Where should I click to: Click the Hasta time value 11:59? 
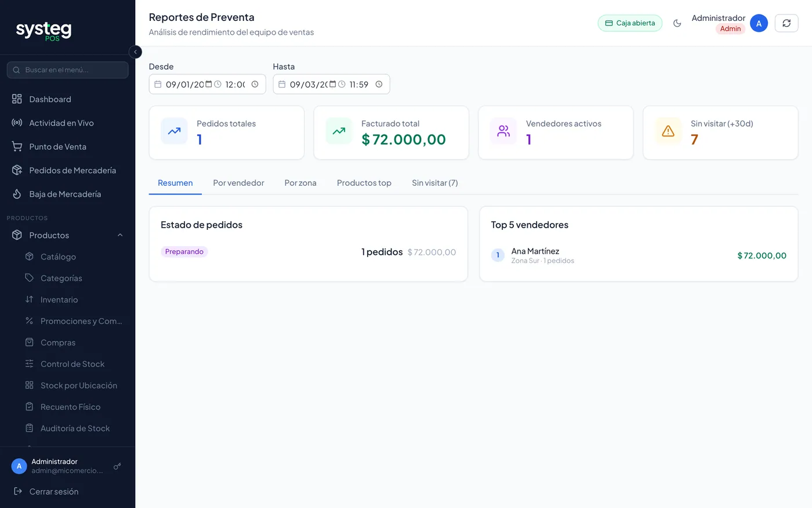coord(360,84)
